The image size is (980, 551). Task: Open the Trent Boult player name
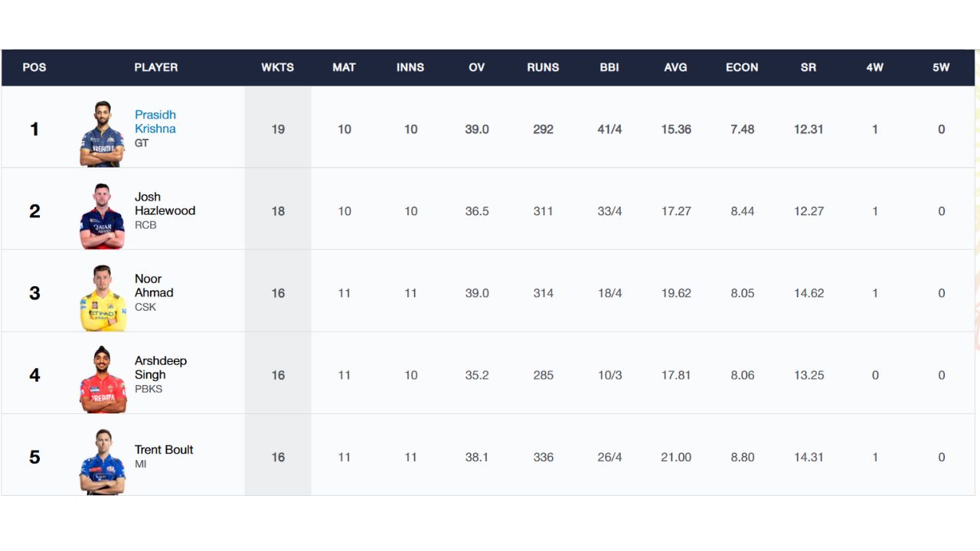click(164, 449)
